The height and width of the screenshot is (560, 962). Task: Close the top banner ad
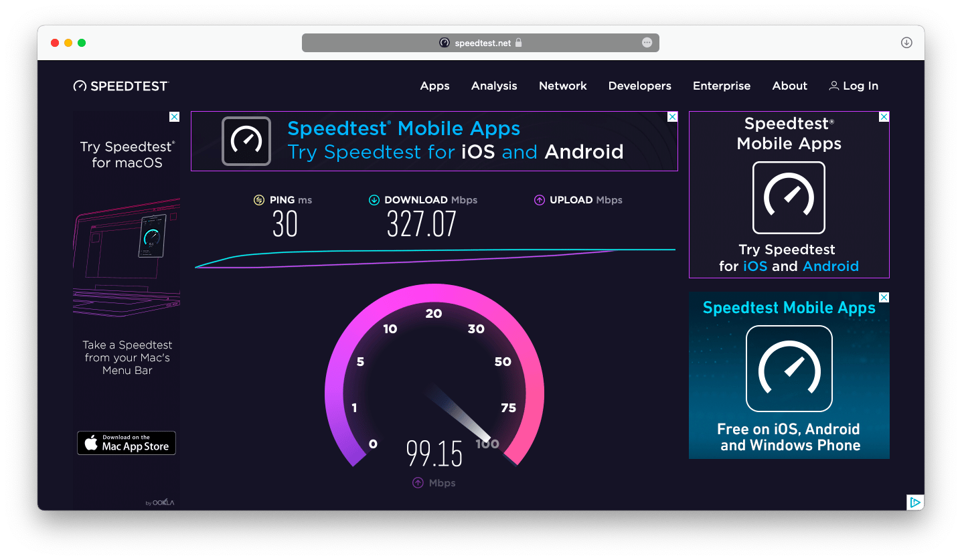(672, 116)
